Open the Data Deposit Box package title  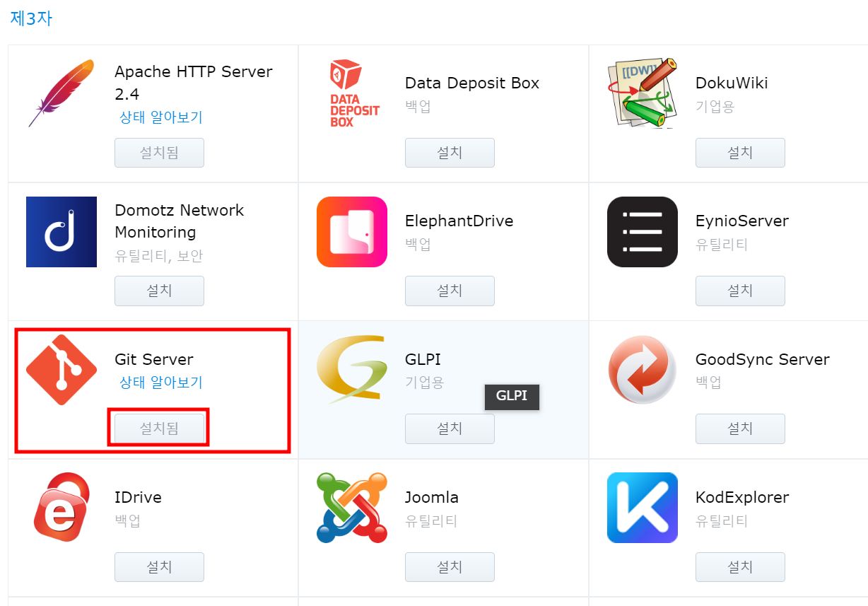[472, 83]
